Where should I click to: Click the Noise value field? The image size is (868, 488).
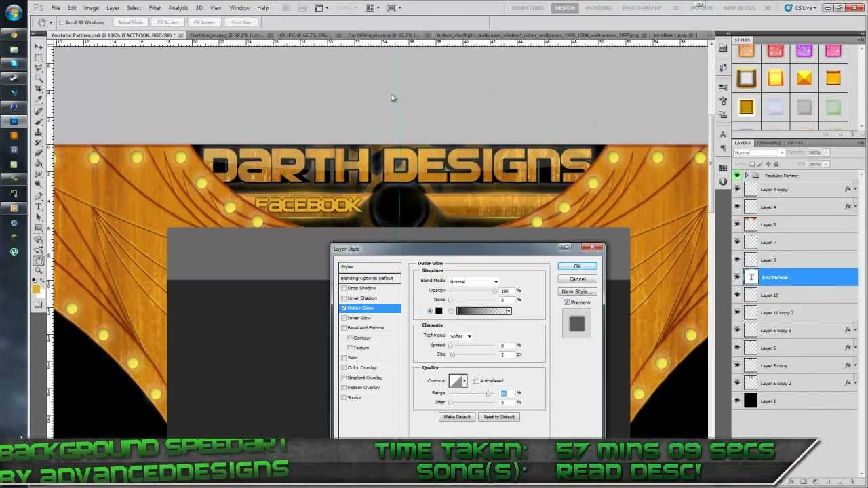tap(507, 300)
